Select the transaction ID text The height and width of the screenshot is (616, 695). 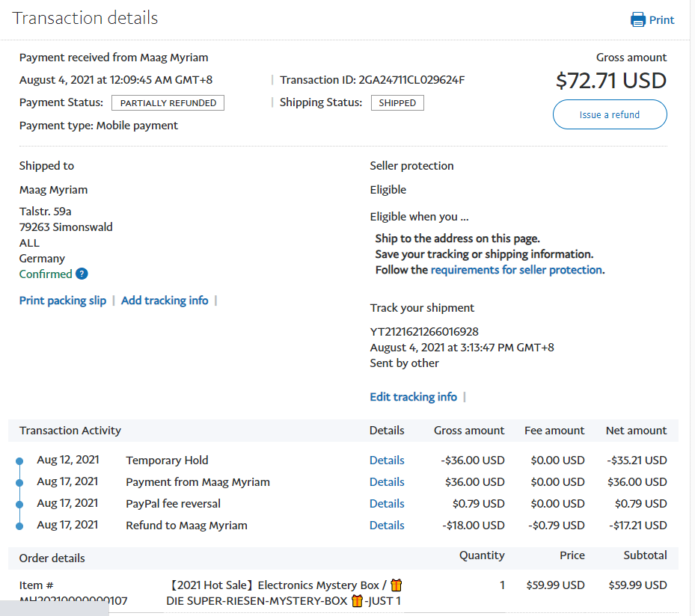pyautogui.click(x=411, y=80)
